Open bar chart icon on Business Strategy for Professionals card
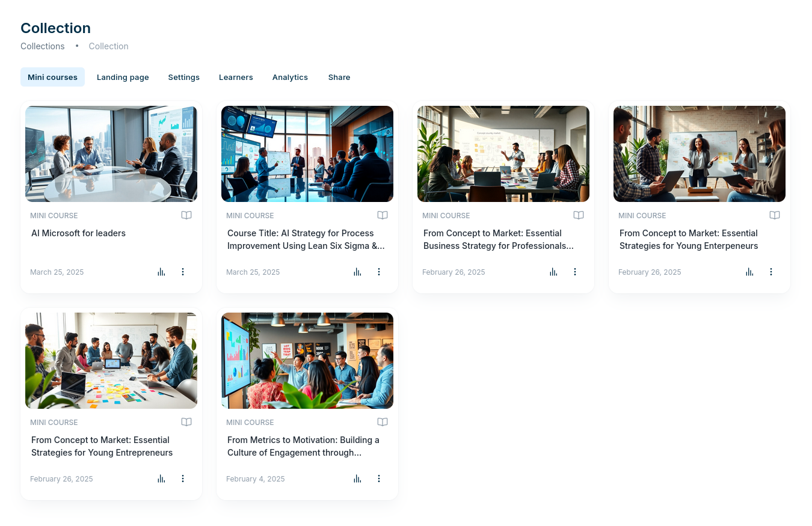This screenshot has height=526, width=812. pyautogui.click(x=553, y=272)
